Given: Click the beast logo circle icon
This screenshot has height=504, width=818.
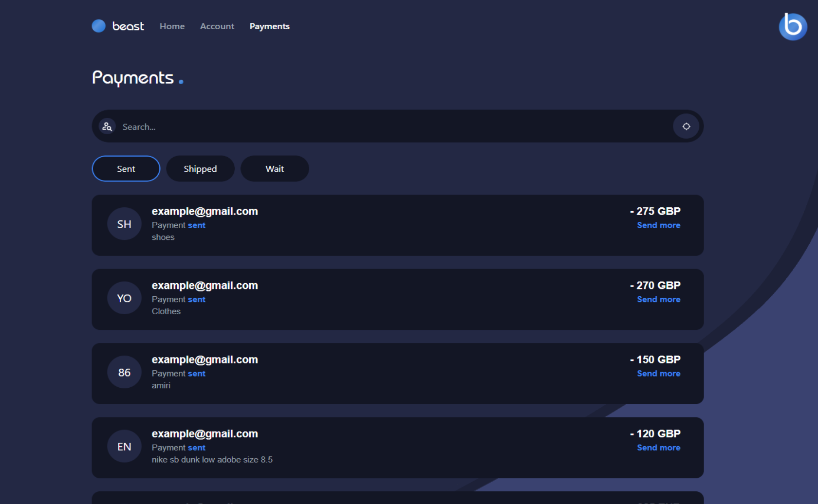Looking at the screenshot, I should [x=99, y=26].
